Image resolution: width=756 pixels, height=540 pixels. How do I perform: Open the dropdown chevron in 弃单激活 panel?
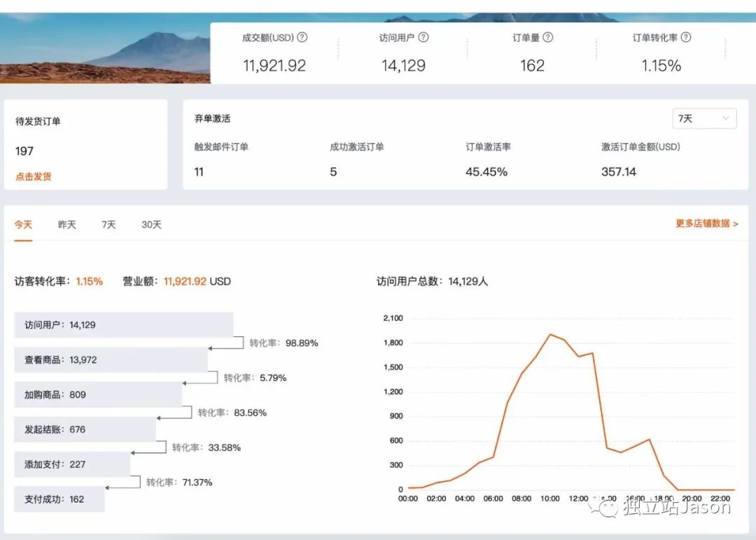point(727,118)
